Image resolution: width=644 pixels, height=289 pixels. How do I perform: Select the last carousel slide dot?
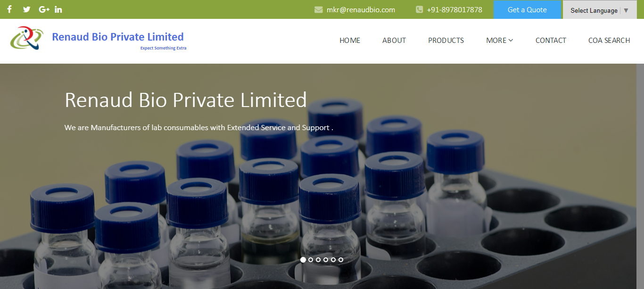[x=341, y=260]
